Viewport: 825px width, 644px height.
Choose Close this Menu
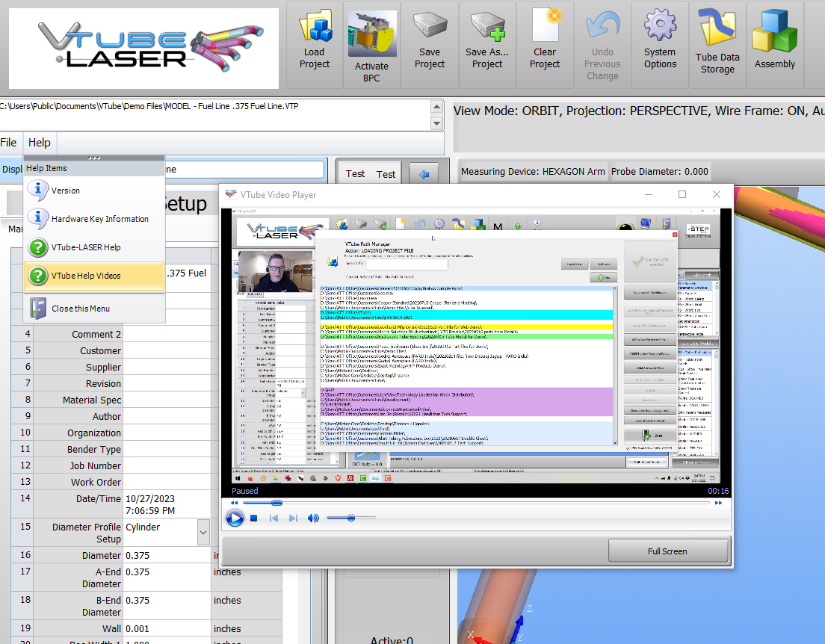coord(94,309)
